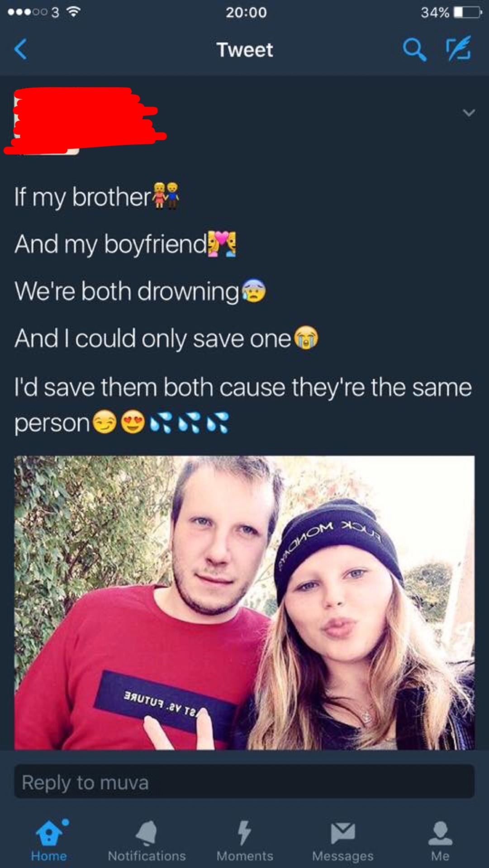This screenshot has height=868, width=489.
Task: Click the bell Notifications icon
Action: 147,833
